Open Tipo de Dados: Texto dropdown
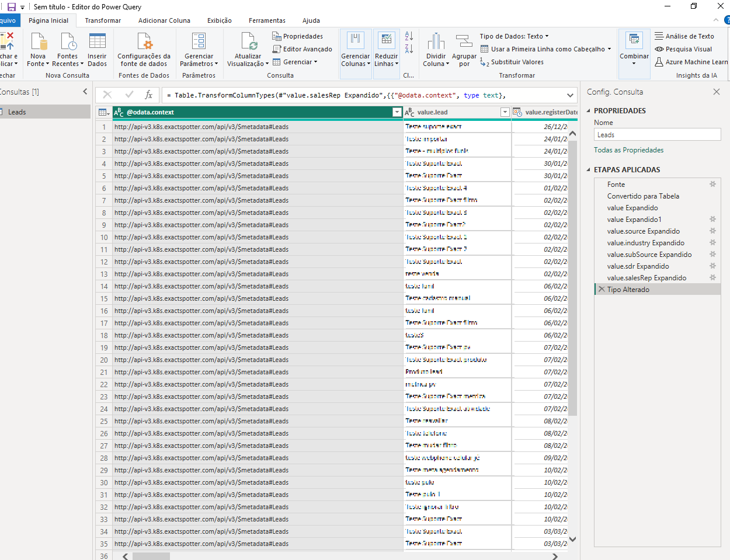The width and height of the screenshot is (730, 560). (x=515, y=36)
